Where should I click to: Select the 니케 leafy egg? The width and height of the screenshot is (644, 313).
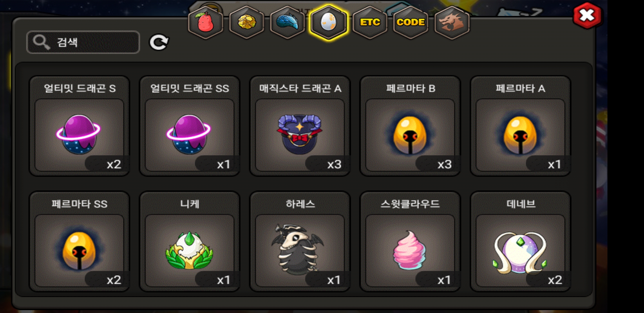pyautogui.click(x=190, y=241)
